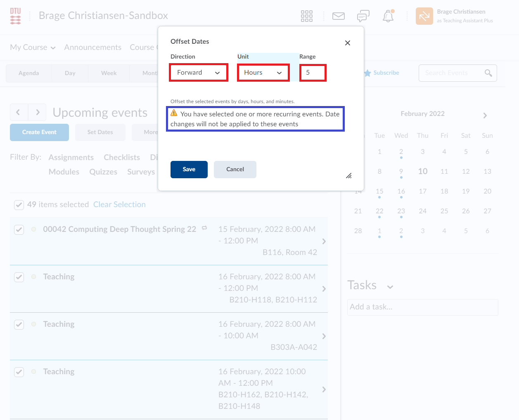Open the notifications bell icon
Viewport: 519px width, 420px height.
[388, 16]
